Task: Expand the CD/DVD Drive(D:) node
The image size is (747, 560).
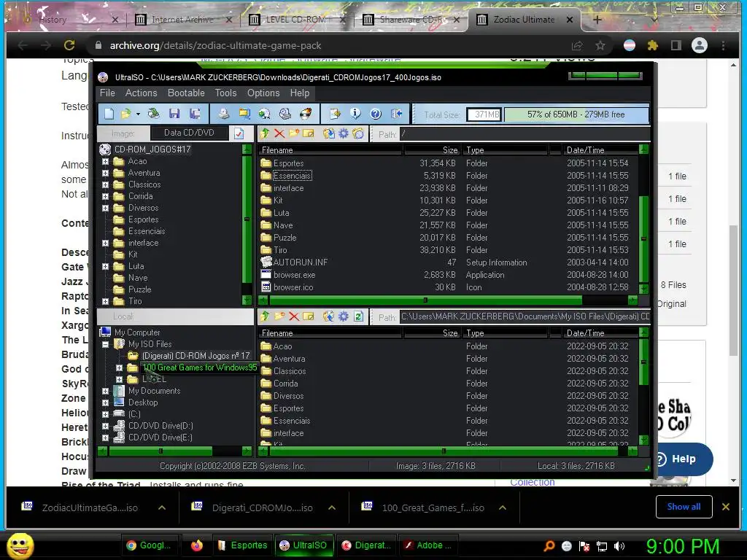Action: (x=105, y=426)
